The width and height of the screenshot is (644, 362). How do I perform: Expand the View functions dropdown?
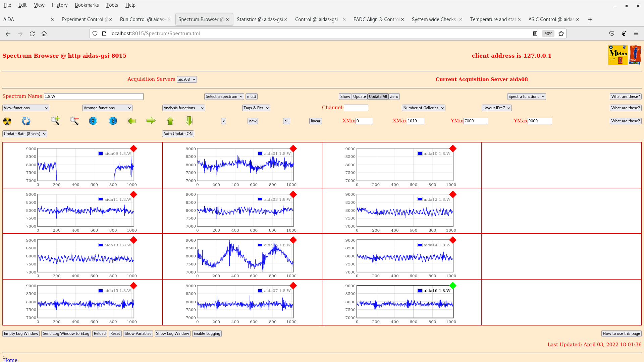(x=26, y=108)
